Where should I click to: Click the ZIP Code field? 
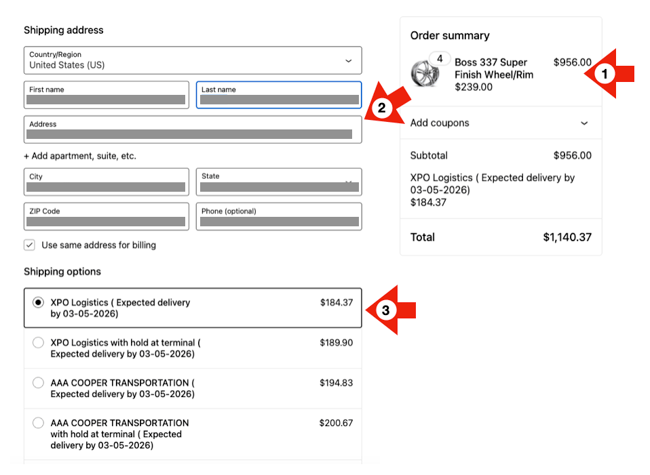pyautogui.click(x=107, y=217)
